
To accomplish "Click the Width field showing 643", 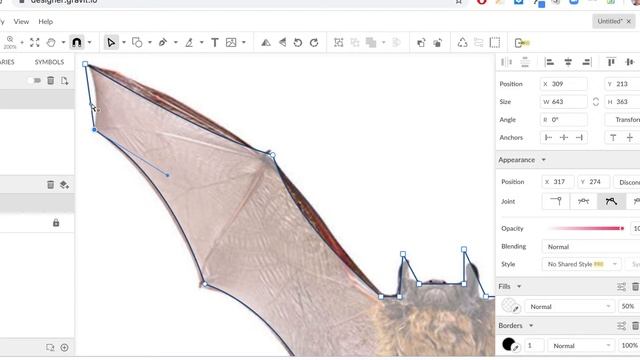I will (564, 102).
